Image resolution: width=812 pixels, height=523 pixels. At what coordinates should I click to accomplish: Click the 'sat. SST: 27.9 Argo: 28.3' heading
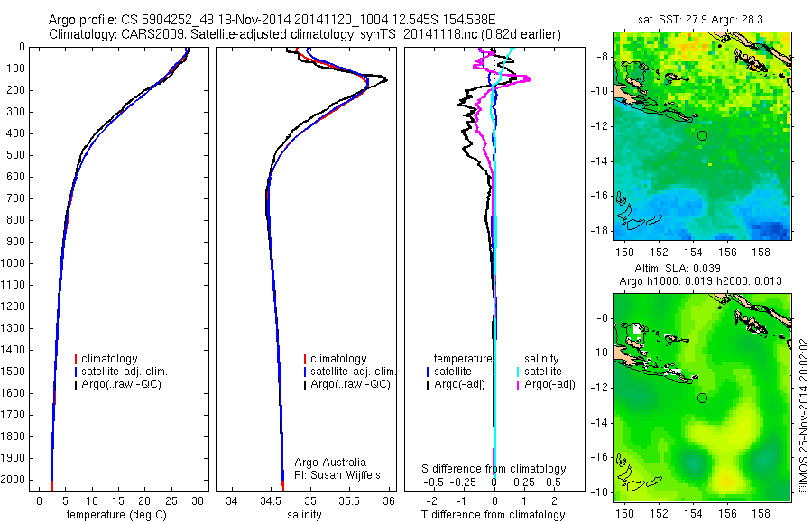pyautogui.click(x=700, y=20)
